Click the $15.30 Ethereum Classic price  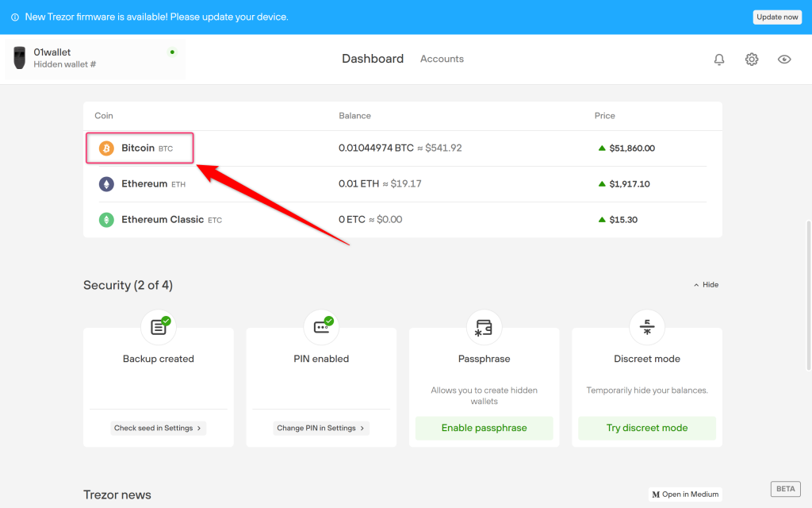coord(623,220)
